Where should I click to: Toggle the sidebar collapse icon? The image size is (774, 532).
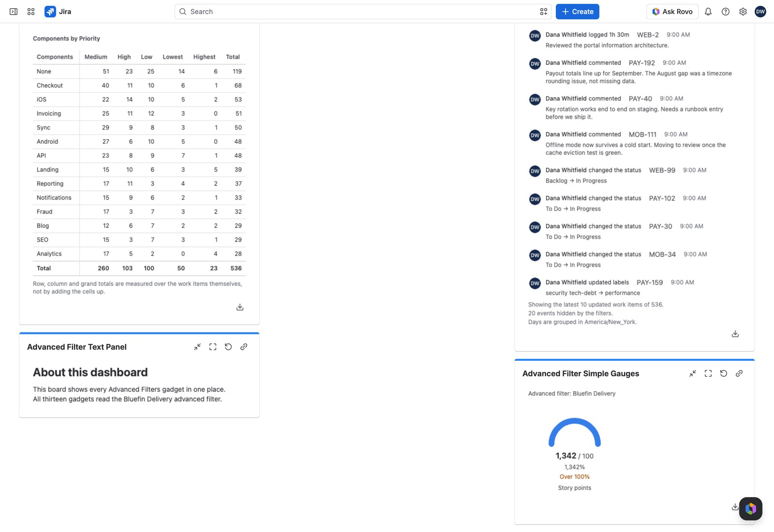point(14,12)
